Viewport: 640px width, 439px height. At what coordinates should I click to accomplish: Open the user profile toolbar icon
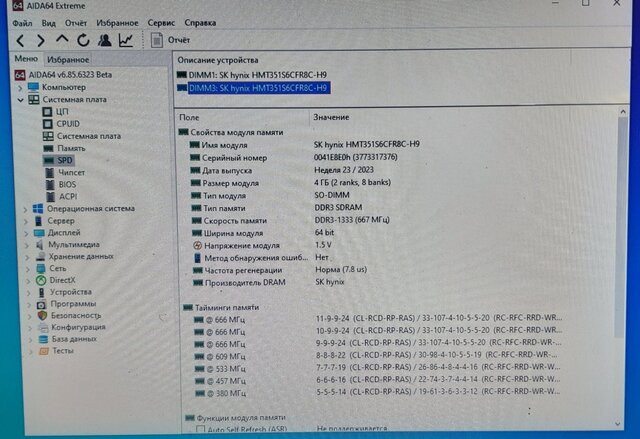point(104,41)
